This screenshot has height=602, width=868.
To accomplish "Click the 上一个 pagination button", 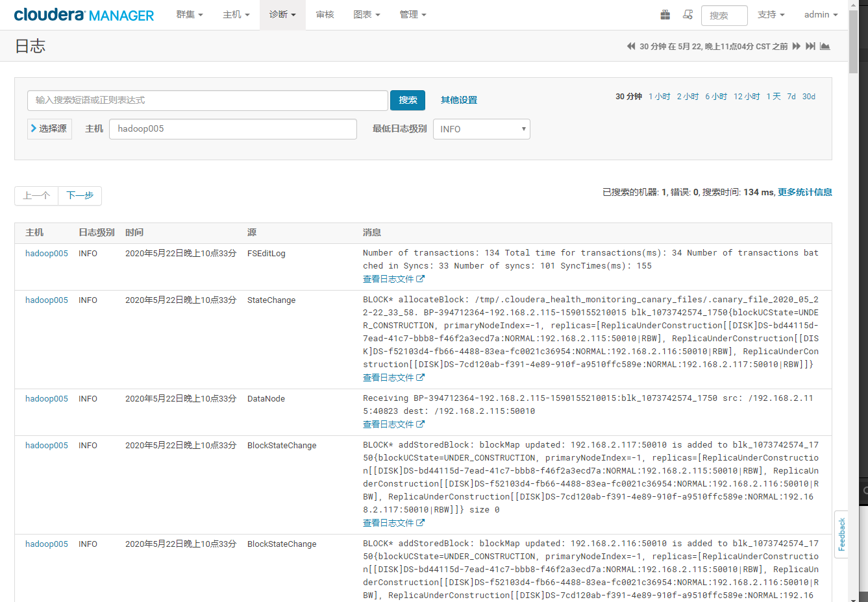I will coord(36,195).
